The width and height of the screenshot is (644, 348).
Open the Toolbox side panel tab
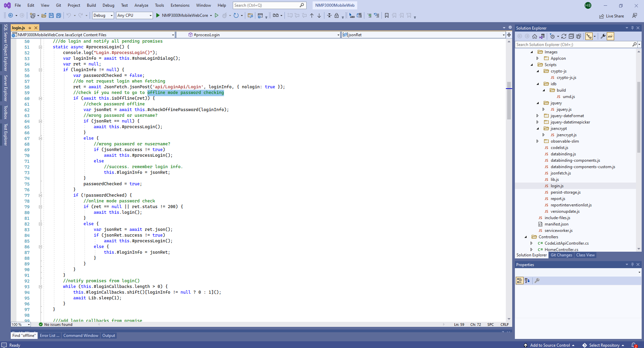[5, 112]
